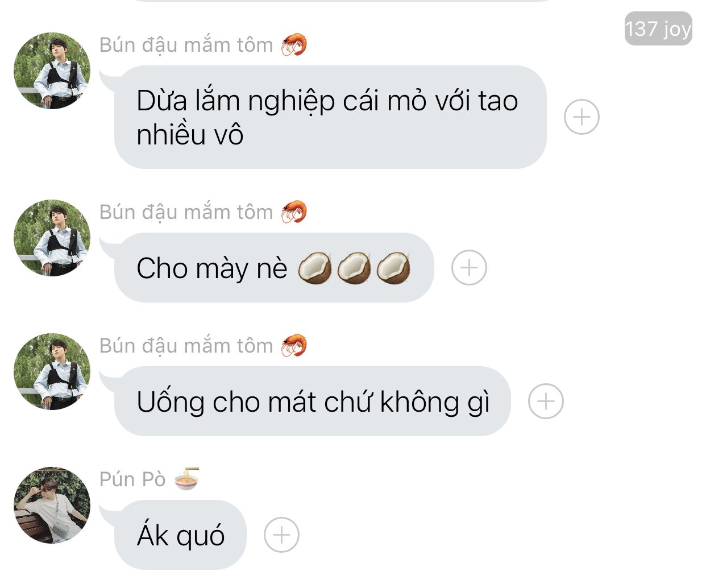Tap plus icon beside "Ák quó"

coord(281,535)
